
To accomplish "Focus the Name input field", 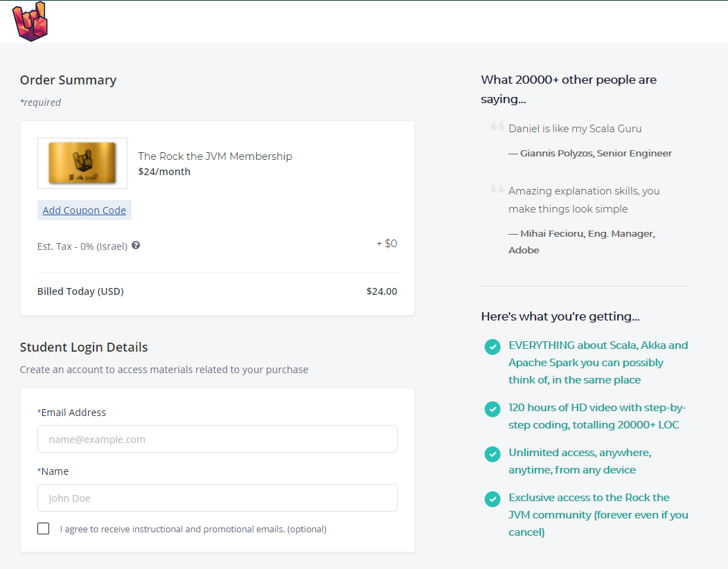I will click(x=217, y=498).
